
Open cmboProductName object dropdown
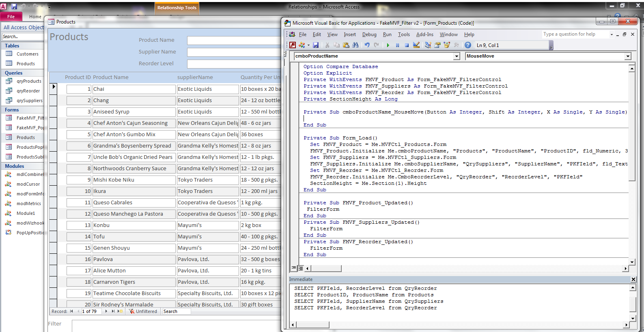(x=457, y=56)
